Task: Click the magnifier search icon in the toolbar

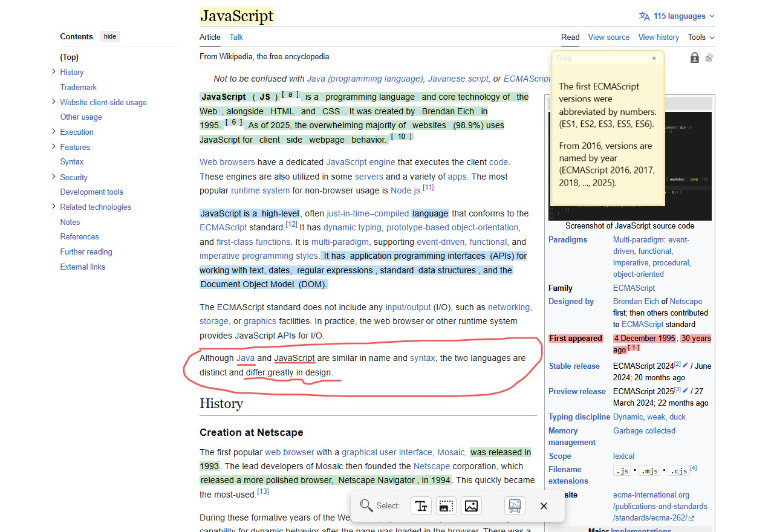Action: (x=366, y=505)
